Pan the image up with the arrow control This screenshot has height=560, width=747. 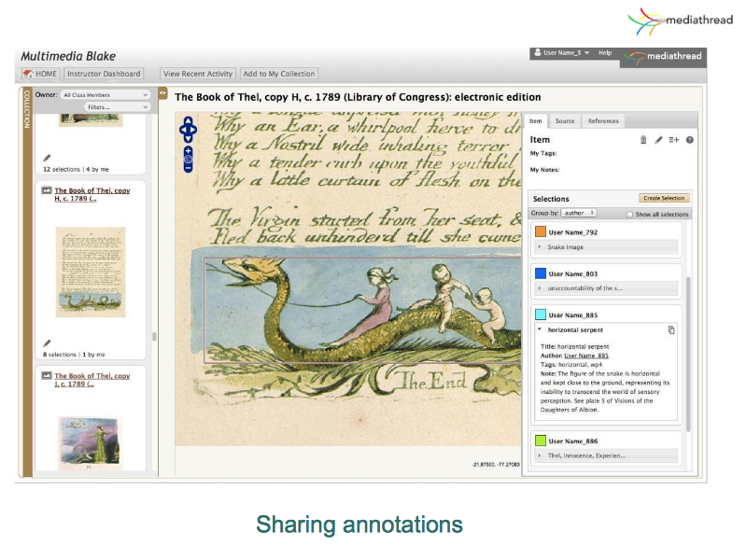[188, 120]
